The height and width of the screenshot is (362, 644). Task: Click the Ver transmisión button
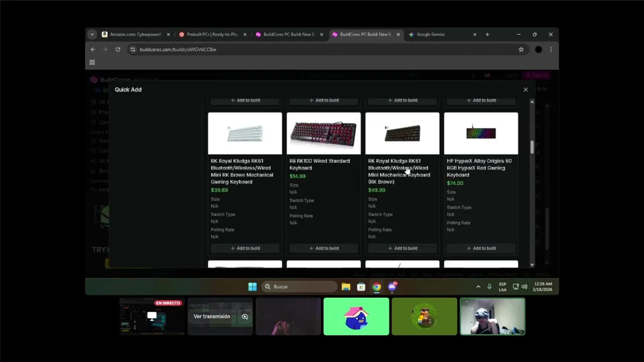pyautogui.click(x=212, y=316)
